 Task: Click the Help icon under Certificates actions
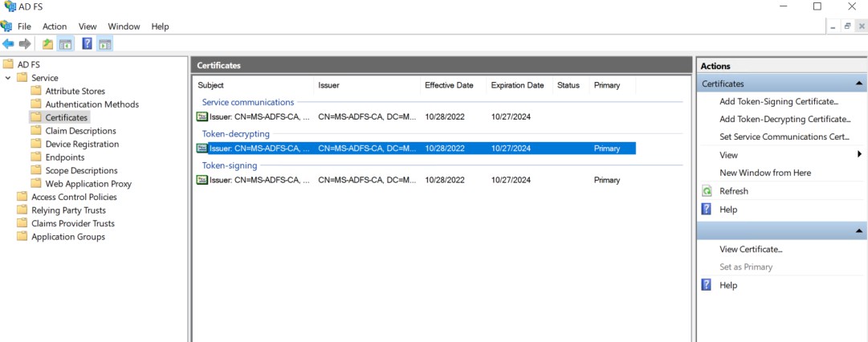(x=707, y=210)
